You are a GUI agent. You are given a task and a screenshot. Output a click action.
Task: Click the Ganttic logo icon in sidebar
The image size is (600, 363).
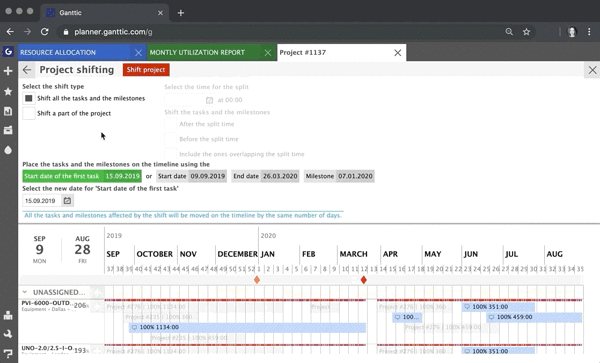[x=8, y=51]
